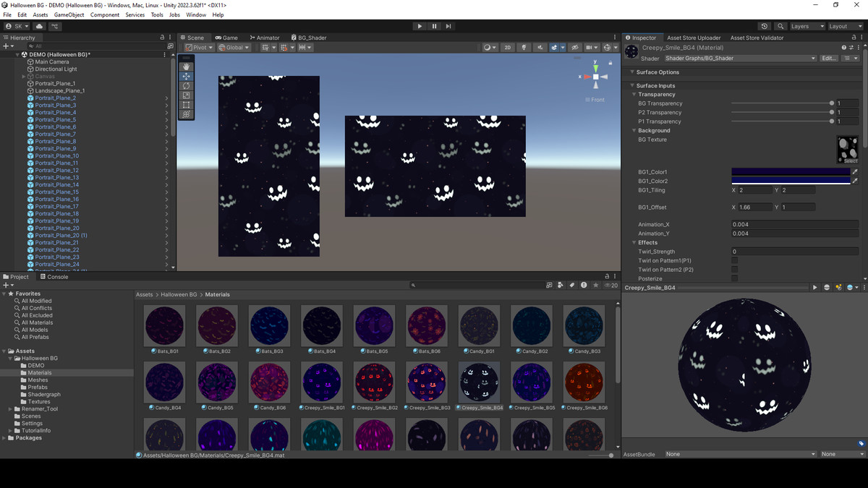Open the Layout dropdown
The width and height of the screenshot is (868, 488).
coord(846,26)
